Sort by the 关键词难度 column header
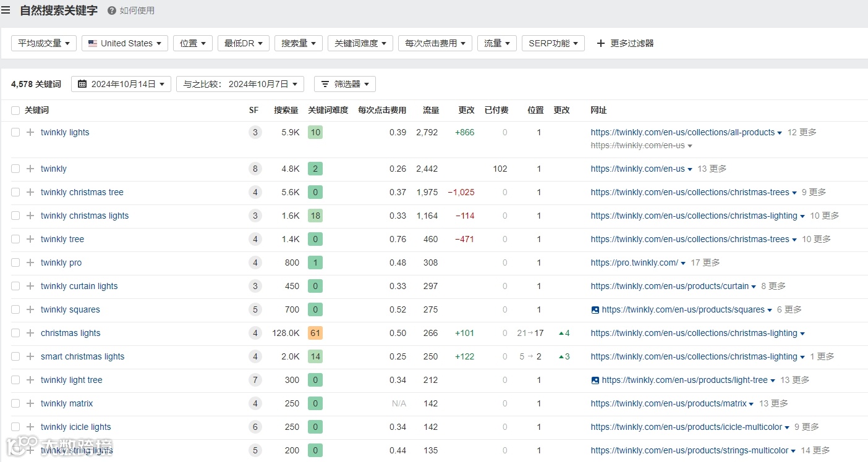The height and width of the screenshot is (462, 868). point(328,111)
